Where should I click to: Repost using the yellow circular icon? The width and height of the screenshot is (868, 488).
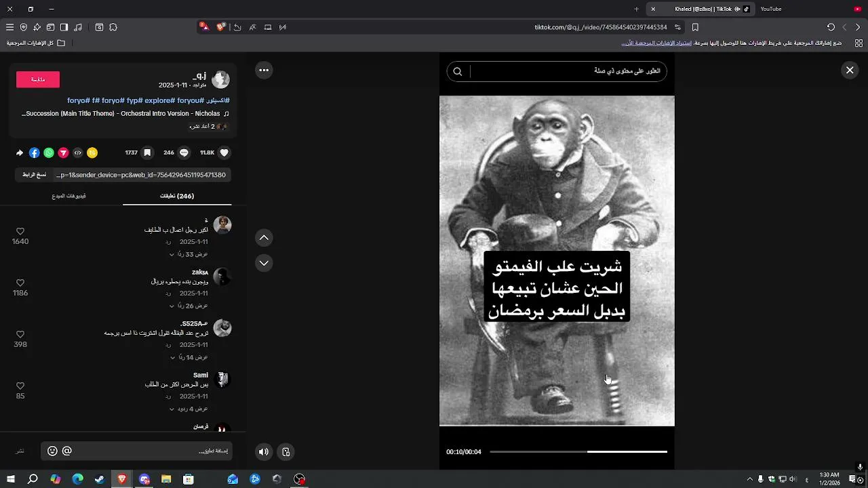coord(92,153)
